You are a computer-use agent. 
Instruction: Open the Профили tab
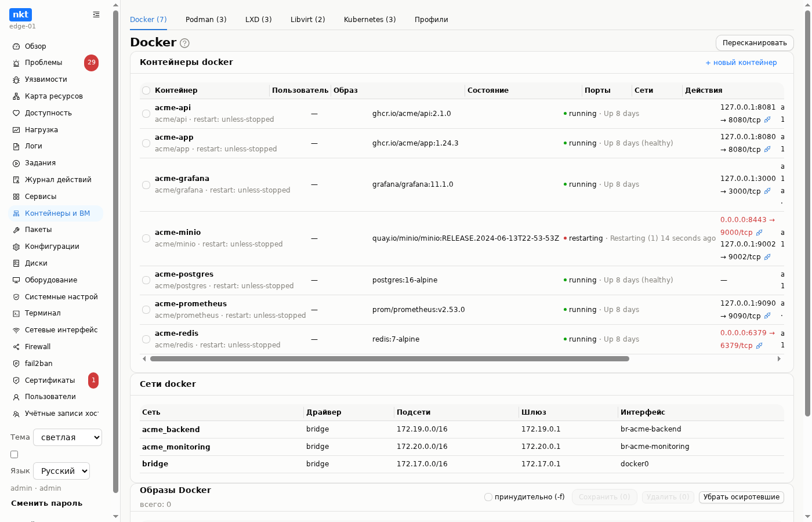432,20
